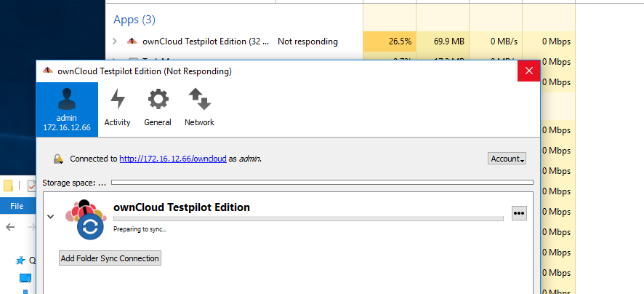The width and height of the screenshot is (644, 294).
Task: Open the three-dots folder options menu
Action: 519,213
